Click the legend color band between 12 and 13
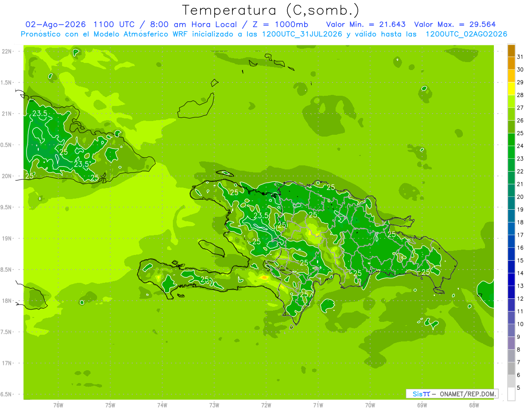The image size is (532, 411). [x=511, y=292]
